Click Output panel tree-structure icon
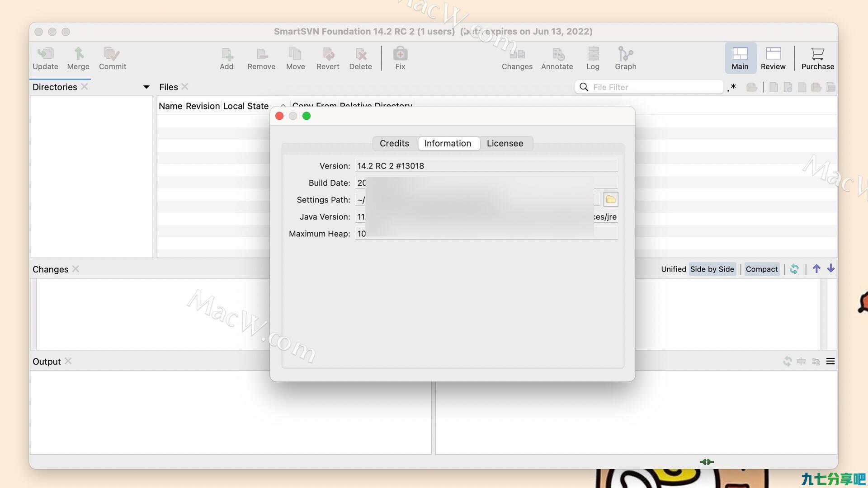The image size is (868, 488). [816, 361]
